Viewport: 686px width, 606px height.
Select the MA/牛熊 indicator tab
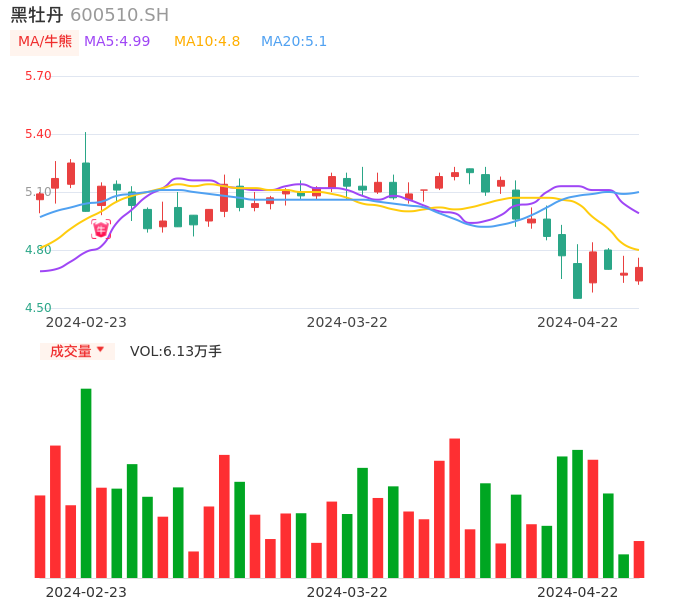pos(45,42)
